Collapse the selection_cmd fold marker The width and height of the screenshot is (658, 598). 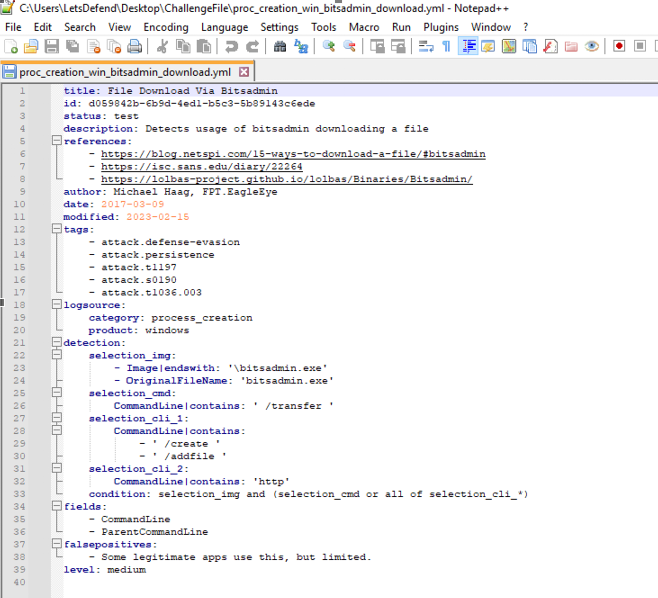[57, 392]
